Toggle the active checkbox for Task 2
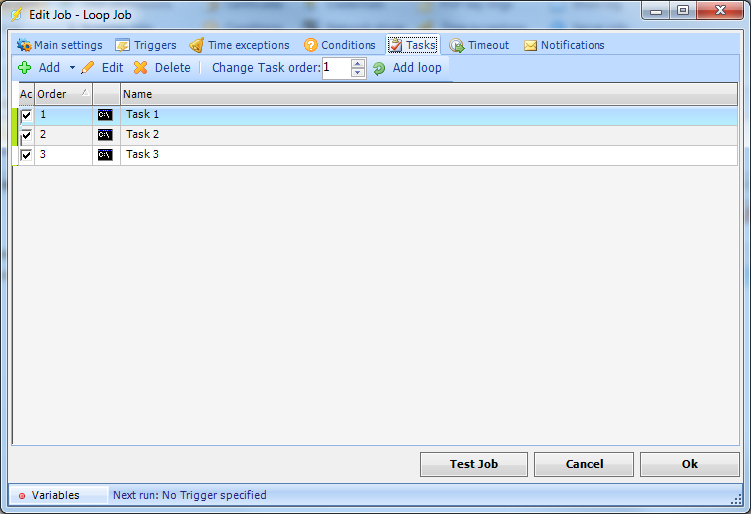Viewport: 751px width, 514px height. coord(27,135)
